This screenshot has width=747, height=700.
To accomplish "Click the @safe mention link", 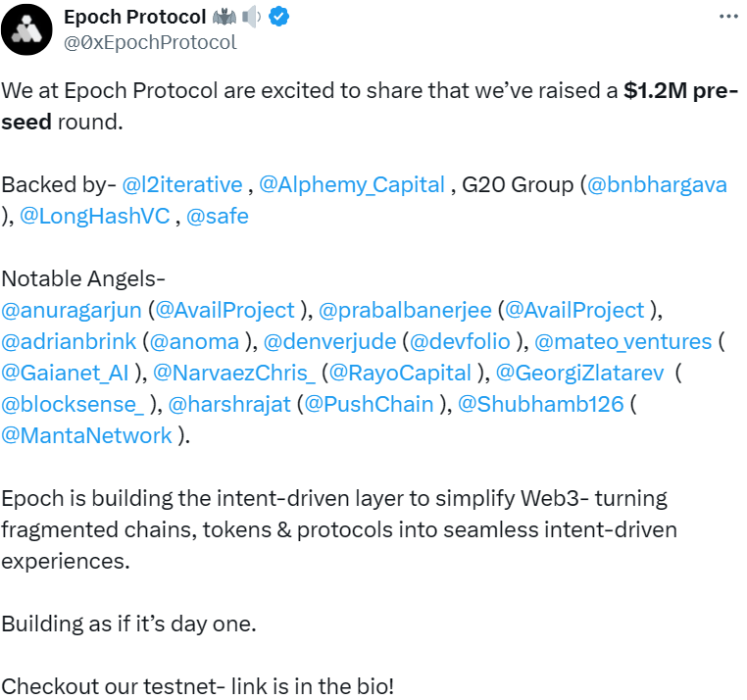I will click(217, 216).
